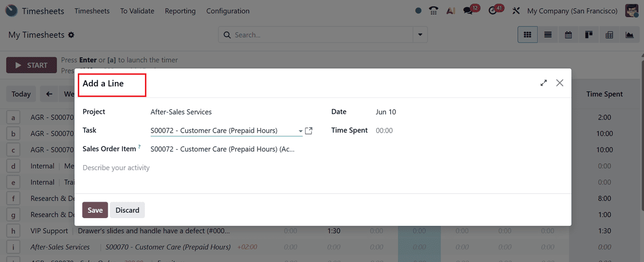The image size is (644, 262).
Task: Click the search magnifier icon
Action: pos(227,35)
